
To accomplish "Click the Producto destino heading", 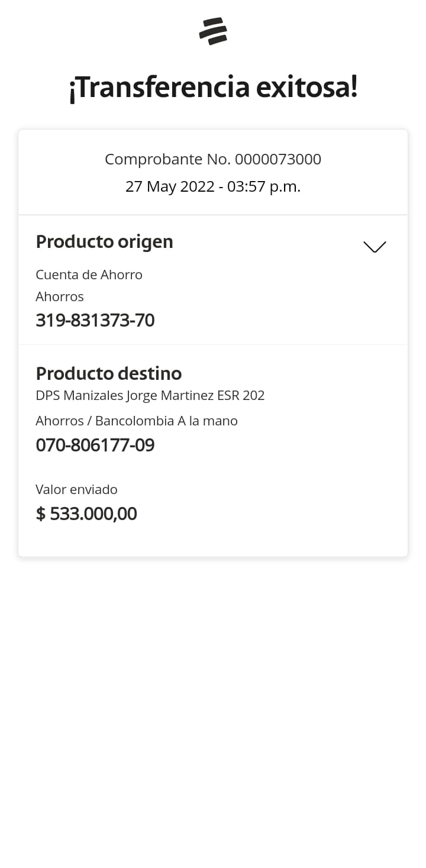I will (x=108, y=373).
